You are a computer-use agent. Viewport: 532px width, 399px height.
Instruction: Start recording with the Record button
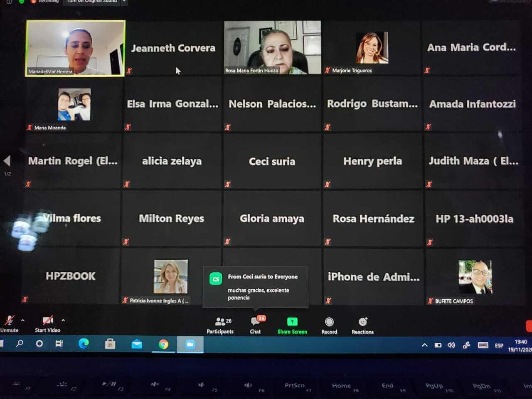pyautogui.click(x=329, y=326)
